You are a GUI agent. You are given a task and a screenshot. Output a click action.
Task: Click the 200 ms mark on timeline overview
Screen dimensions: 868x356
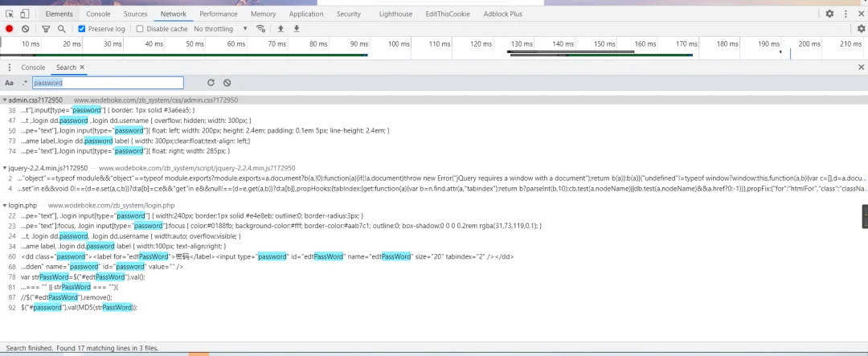click(x=809, y=43)
